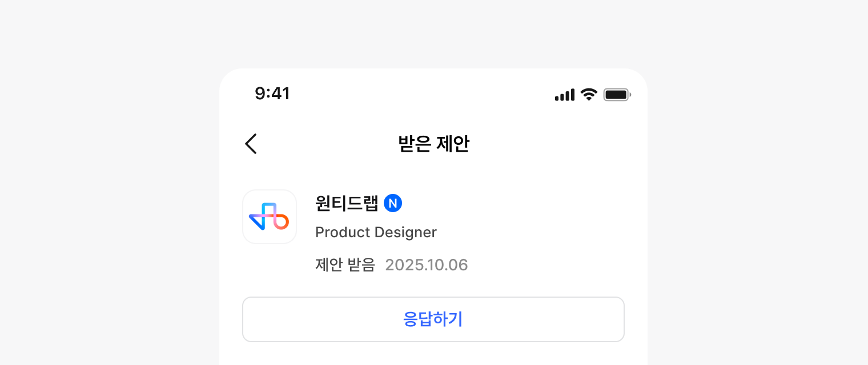
Task: Click the orange loop of the Wantedlab logo
Action: pos(282,221)
